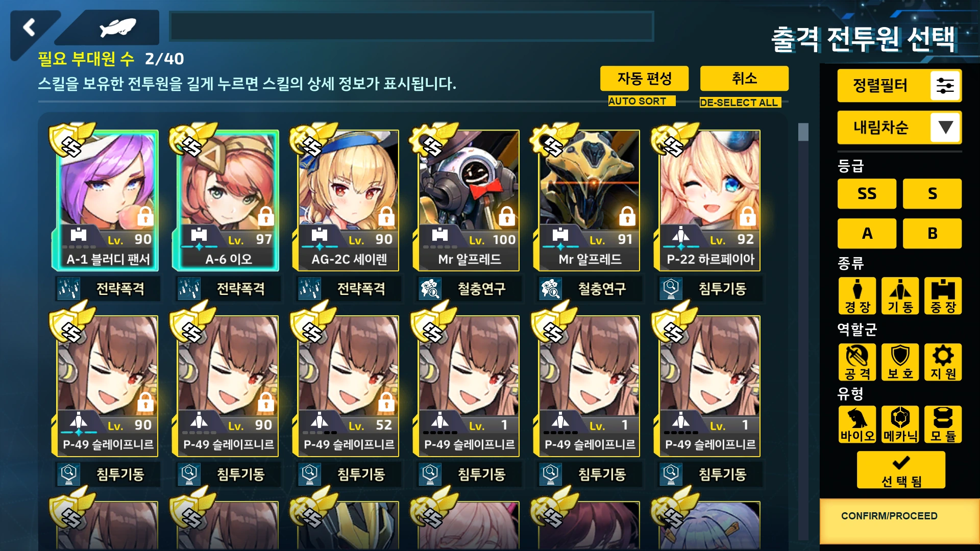
Task: Toggle the A grade filter
Action: 867,234
